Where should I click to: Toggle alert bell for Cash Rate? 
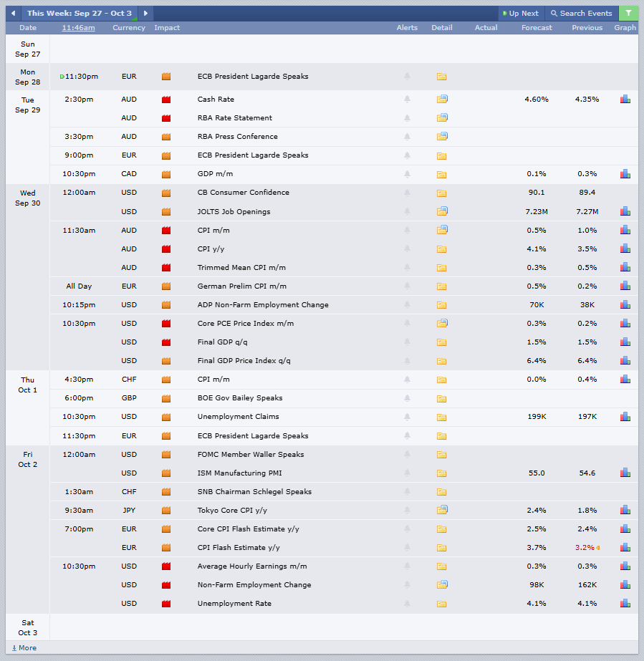(x=407, y=100)
